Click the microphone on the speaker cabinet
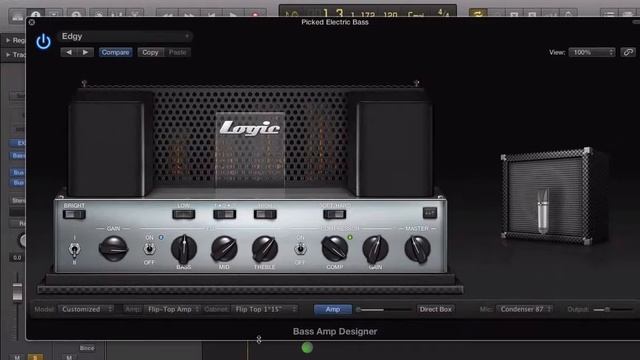The image size is (640, 360). 542,211
